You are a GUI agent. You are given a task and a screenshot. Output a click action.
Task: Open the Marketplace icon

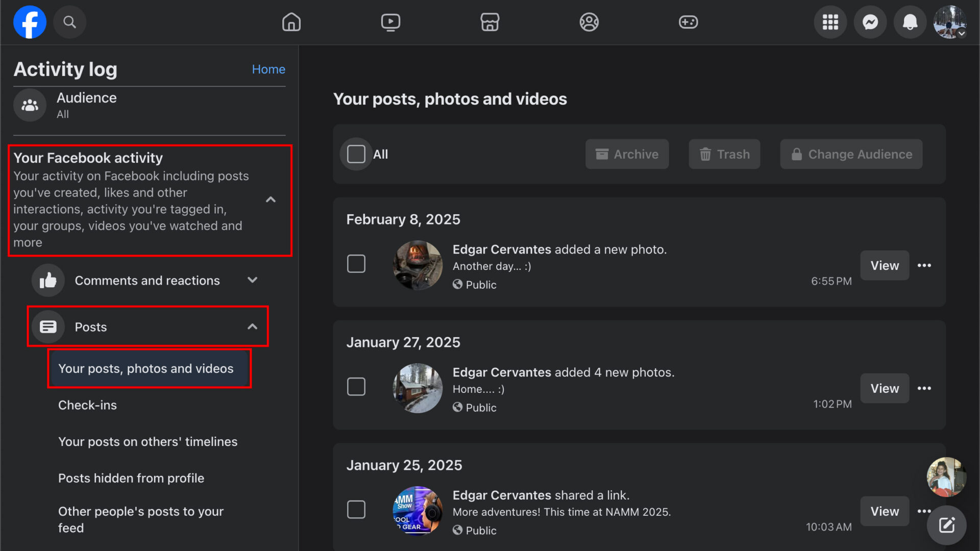tap(489, 22)
